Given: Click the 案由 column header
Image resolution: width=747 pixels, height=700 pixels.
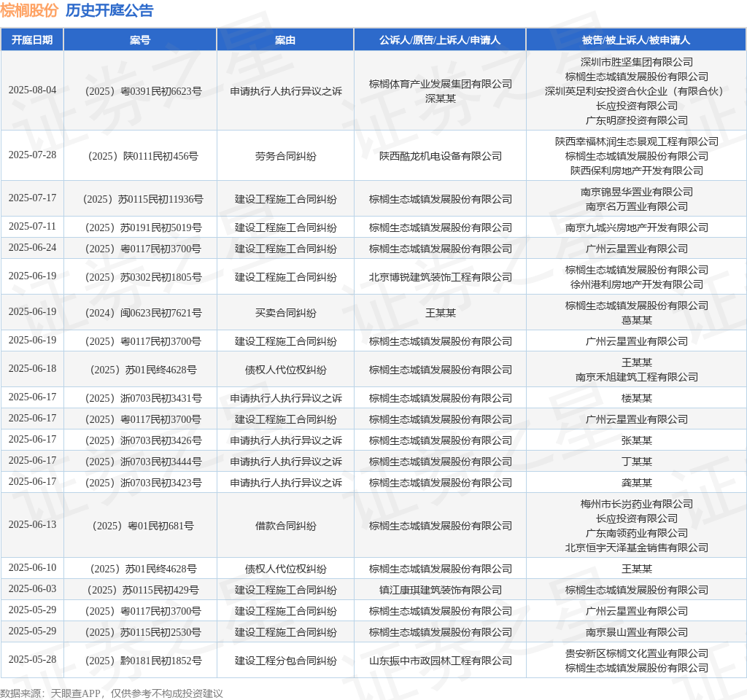Looking at the screenshot, I should pyautogui.click(x=285, y=40).
